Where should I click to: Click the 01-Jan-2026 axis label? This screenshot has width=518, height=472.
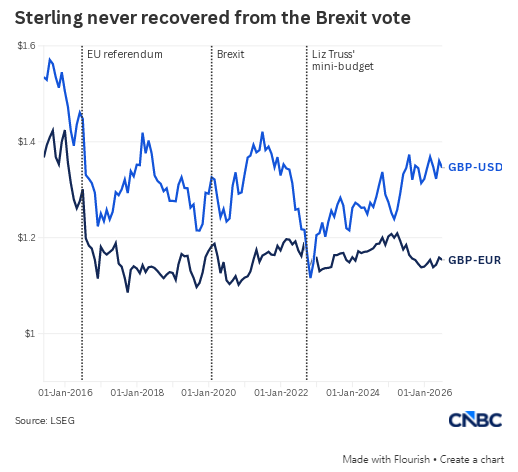425,393
